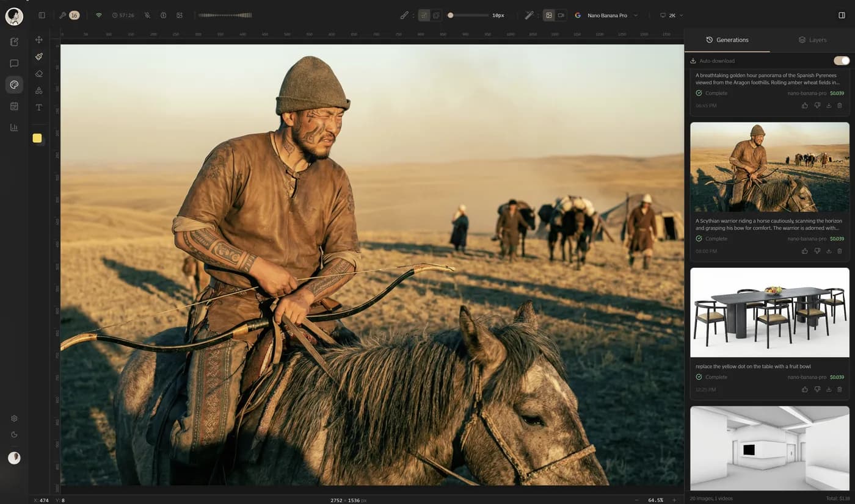This screenshot has width=855, height=504.
Task: Select the Brush tool
Action: 39,56
